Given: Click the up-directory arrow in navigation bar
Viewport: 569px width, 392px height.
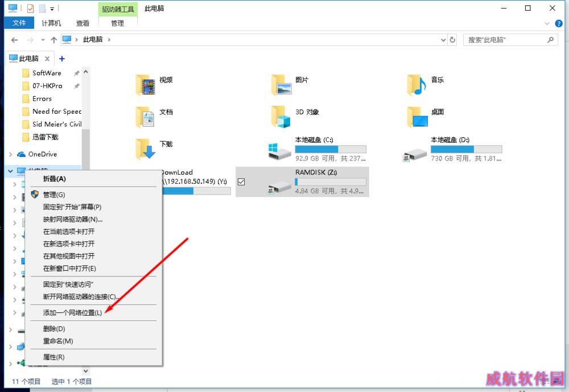Looking at the screenshot, I should (x=53, y=40).
